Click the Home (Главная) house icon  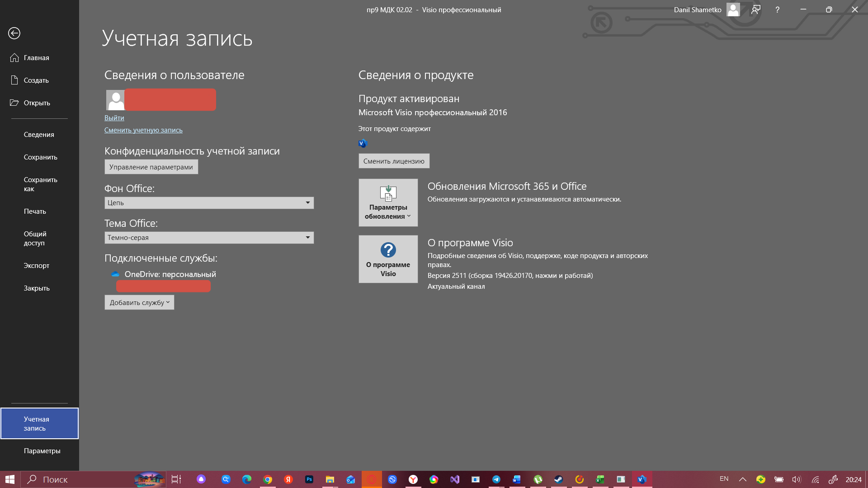pyautogui.click(x=14, y=57)
